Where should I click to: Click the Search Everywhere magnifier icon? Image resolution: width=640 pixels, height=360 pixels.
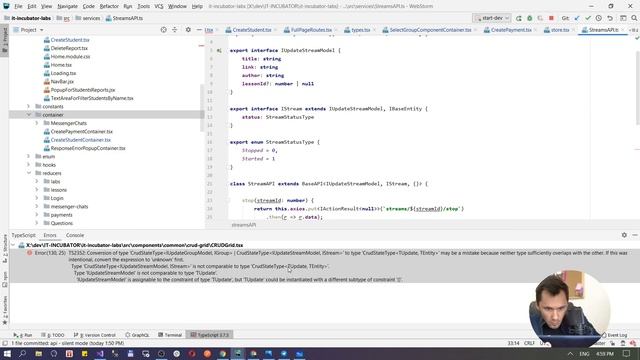point(634,18)
